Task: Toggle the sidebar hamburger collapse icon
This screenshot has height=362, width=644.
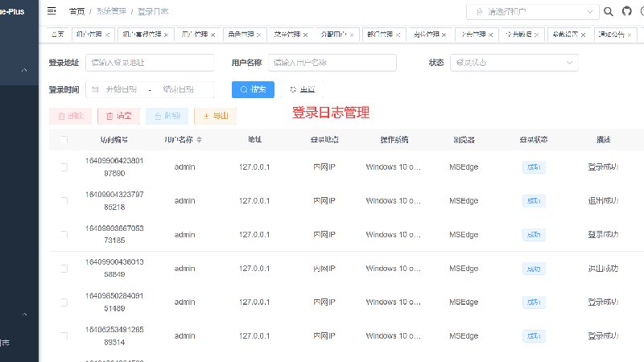Action: tap(52, 11)
